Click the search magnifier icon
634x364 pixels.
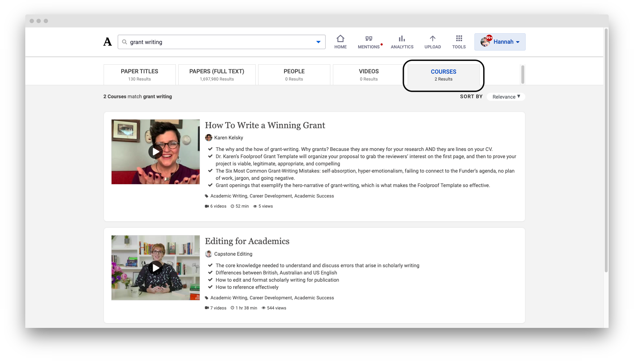125,42
